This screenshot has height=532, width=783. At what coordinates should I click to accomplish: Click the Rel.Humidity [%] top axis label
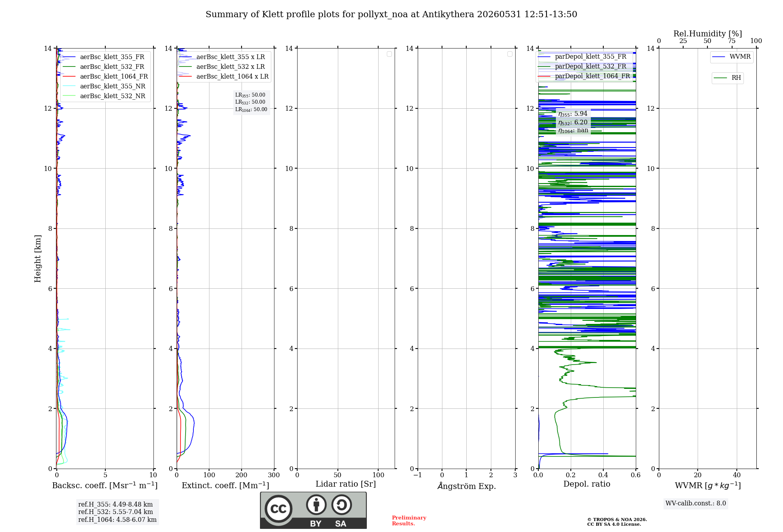[707, 34]
